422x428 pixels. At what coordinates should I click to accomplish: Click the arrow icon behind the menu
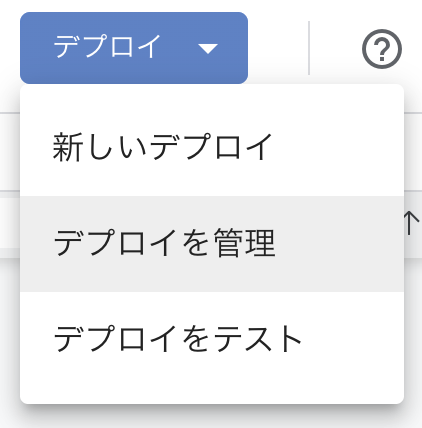pyautogui.click(x=411, y=223)
